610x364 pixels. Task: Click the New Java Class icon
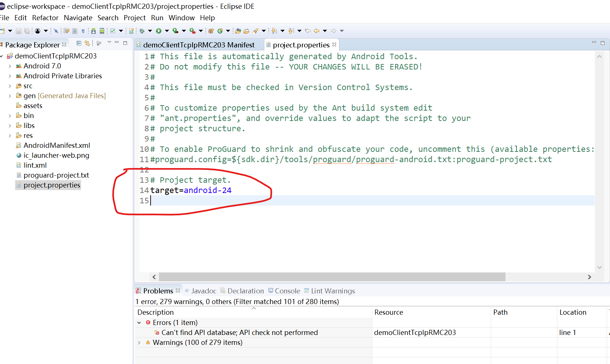pos(220,31)
